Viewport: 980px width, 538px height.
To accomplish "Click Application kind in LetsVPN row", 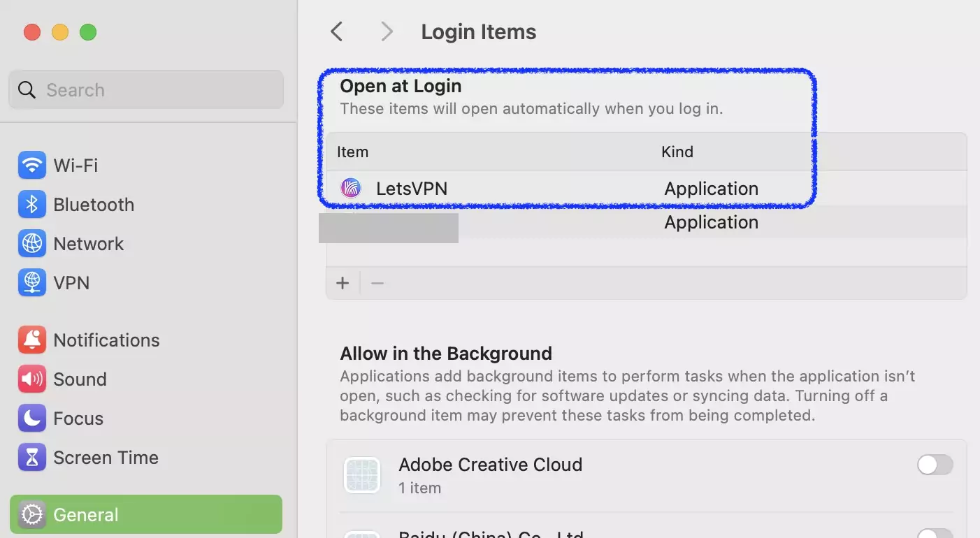I will click(x=711, y=189).
